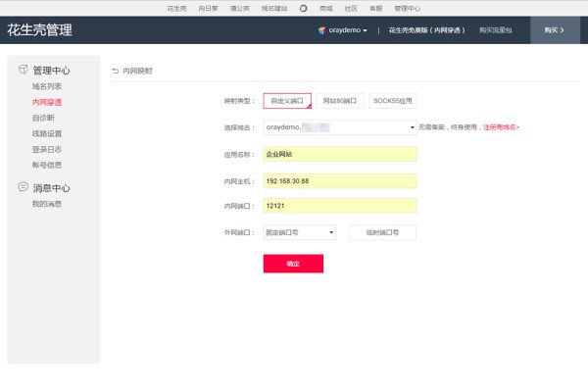Open 管理中心 in the top navigation bar

tap(408, 8)
